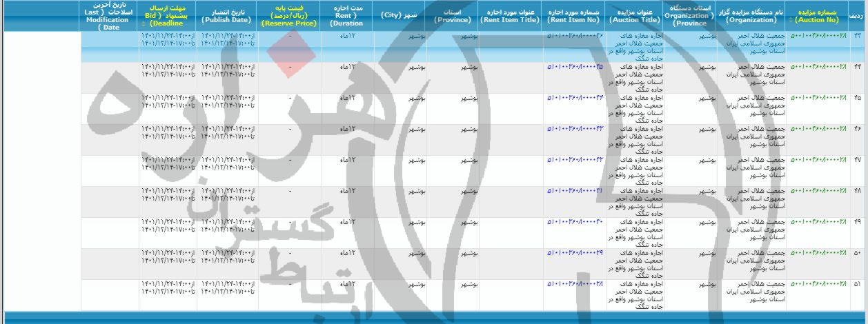Select the row number ۴۹ cell
Image resolution: width=868 pixels, height=324 pixels.
pos(858,233)
